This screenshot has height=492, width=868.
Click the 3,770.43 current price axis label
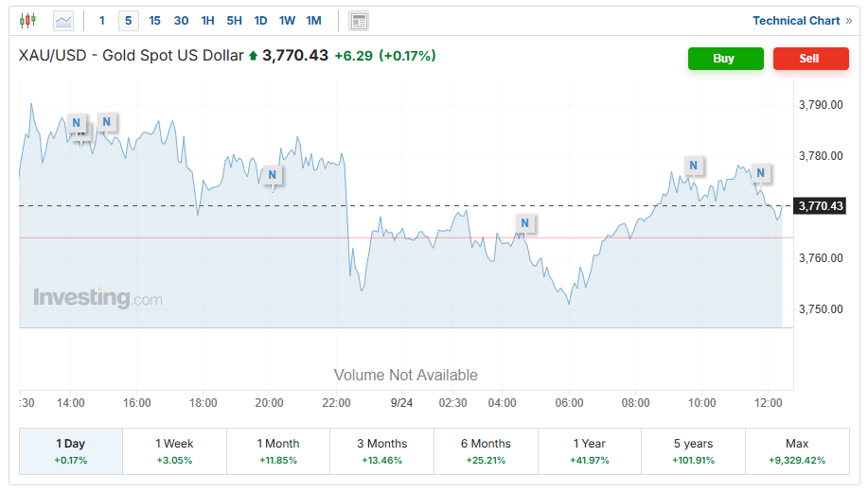point(821,205)
